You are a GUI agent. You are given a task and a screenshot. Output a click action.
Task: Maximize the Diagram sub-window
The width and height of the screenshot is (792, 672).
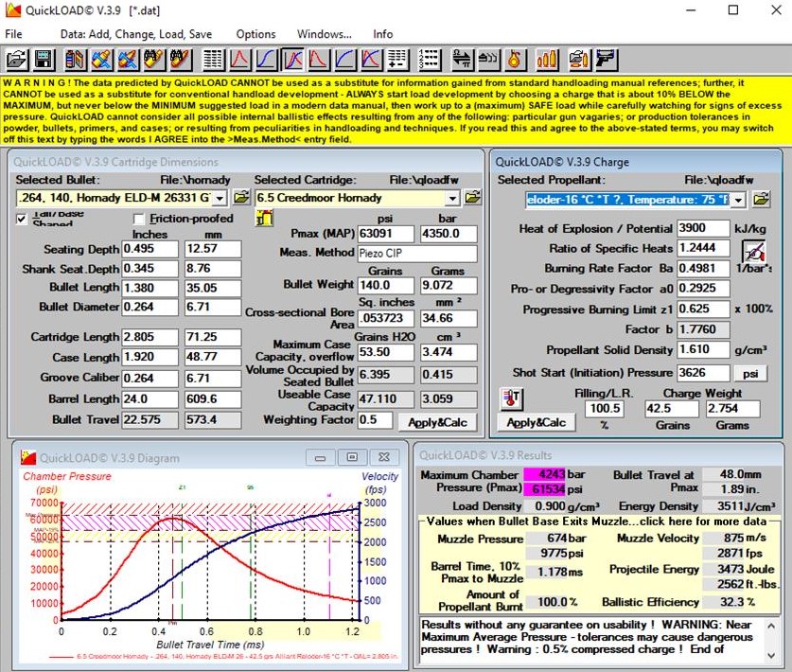[x=352, y=458]
